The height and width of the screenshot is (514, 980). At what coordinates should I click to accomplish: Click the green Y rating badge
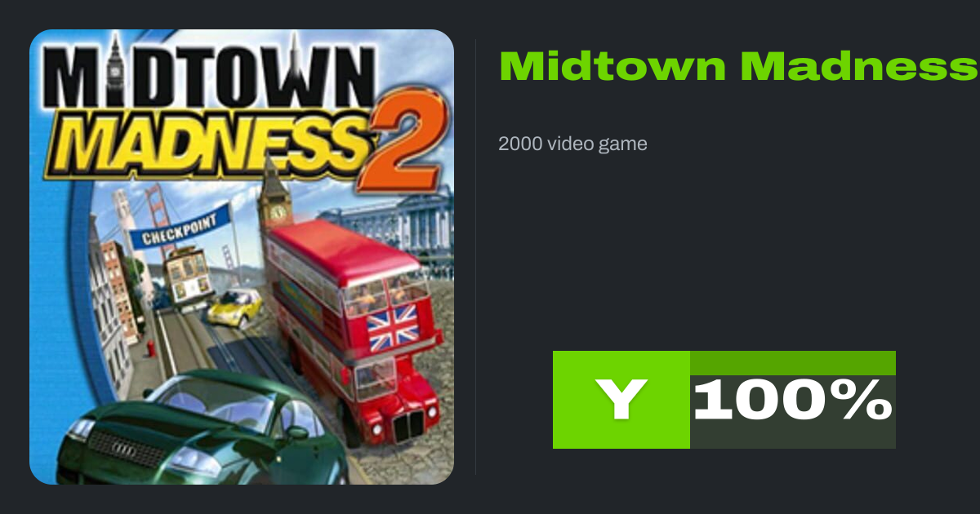pyautogui.click(x=621, y=400)
